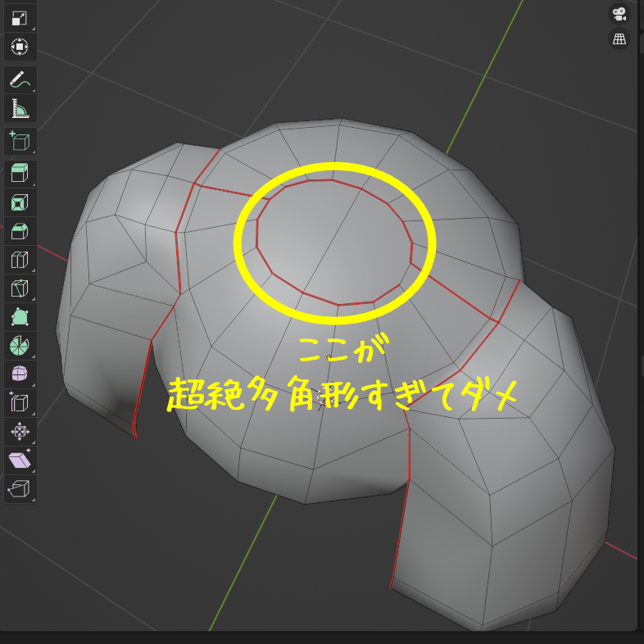Select the Transform tool
The image size is (644, 644).
[x=20, y=47]
